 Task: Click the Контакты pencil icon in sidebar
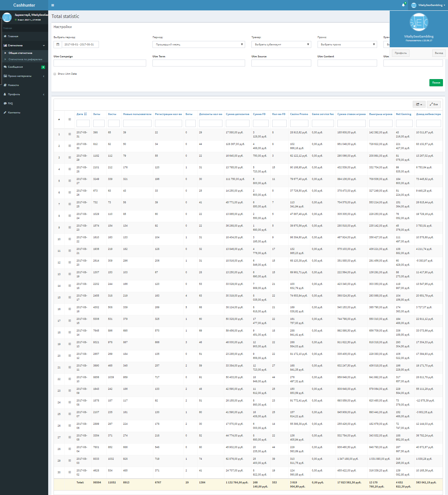click(x=5, y=112)
